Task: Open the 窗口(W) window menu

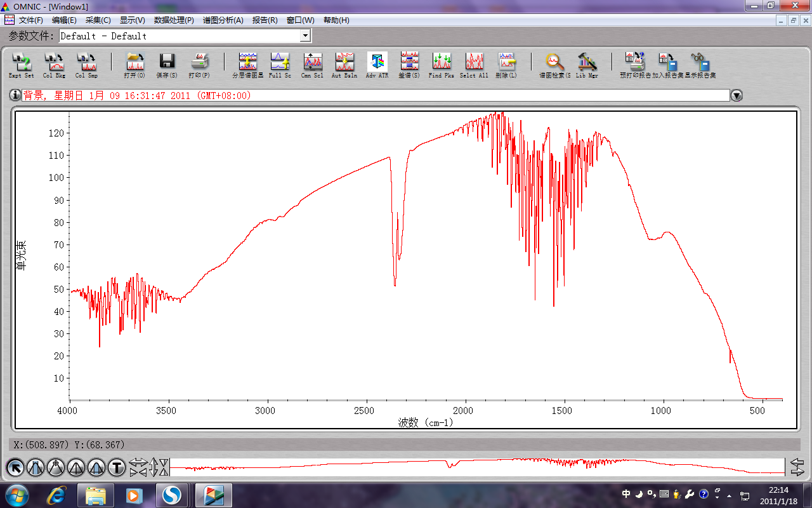Action: (300, 20)
